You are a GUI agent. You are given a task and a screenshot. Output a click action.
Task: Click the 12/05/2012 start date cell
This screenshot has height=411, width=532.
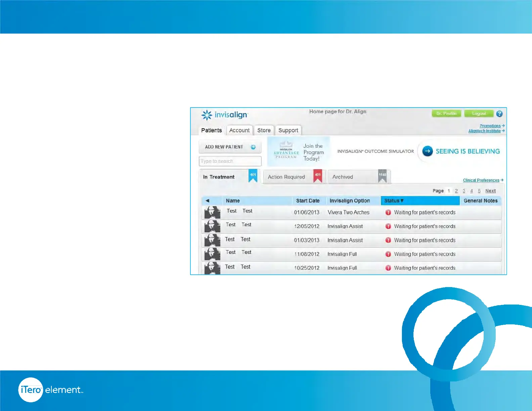(307, 226)
